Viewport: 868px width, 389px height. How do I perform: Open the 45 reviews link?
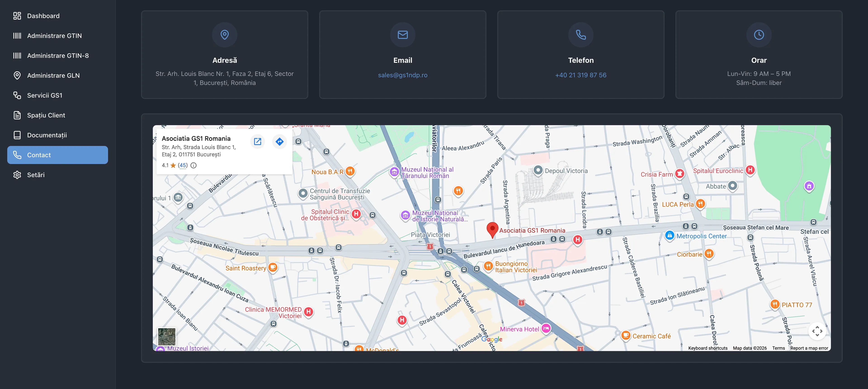(x=183, y=165)
